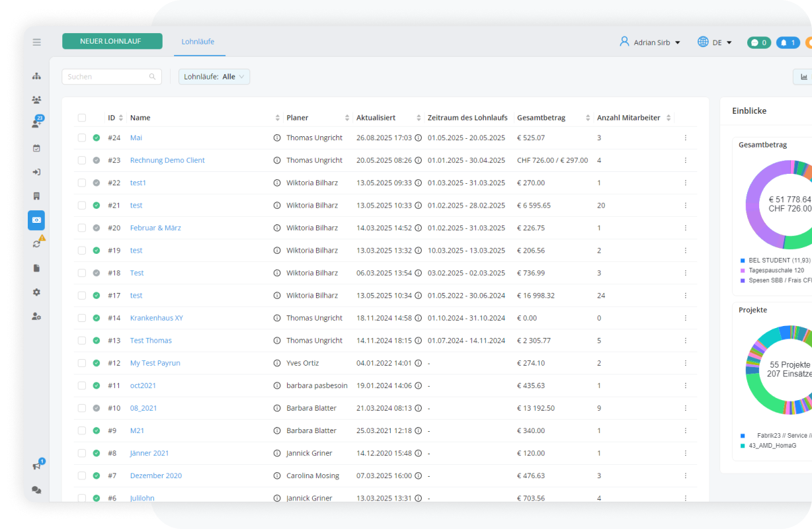
Task: Switch to the Lohnläufe tab
Action: [x=198, y=42]
